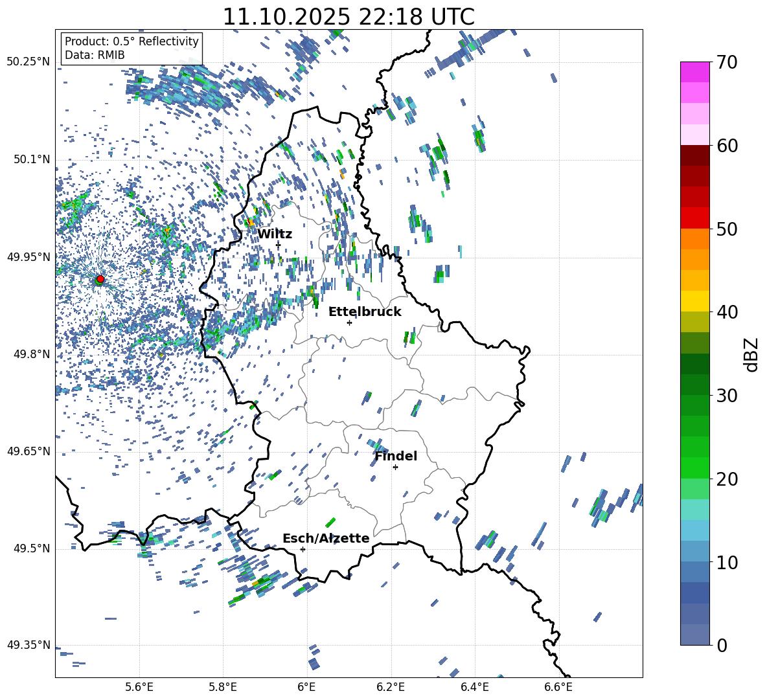Click the Esch/Alzette location cross marker
The image size is (767, 700).
click(x=303, y=549)
